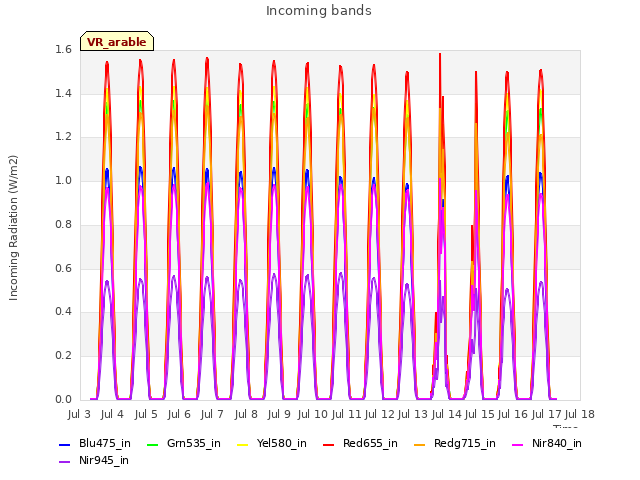This screenshot has height=480, width=640.
Task: Click the Jul 11 x-axis tick label
Action: point(347,414)
